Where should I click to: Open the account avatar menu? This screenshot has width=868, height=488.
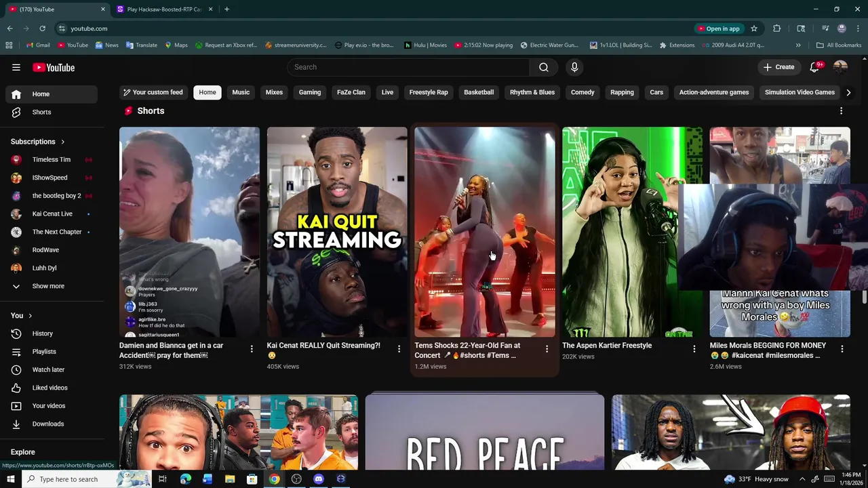tap(840, 67)
